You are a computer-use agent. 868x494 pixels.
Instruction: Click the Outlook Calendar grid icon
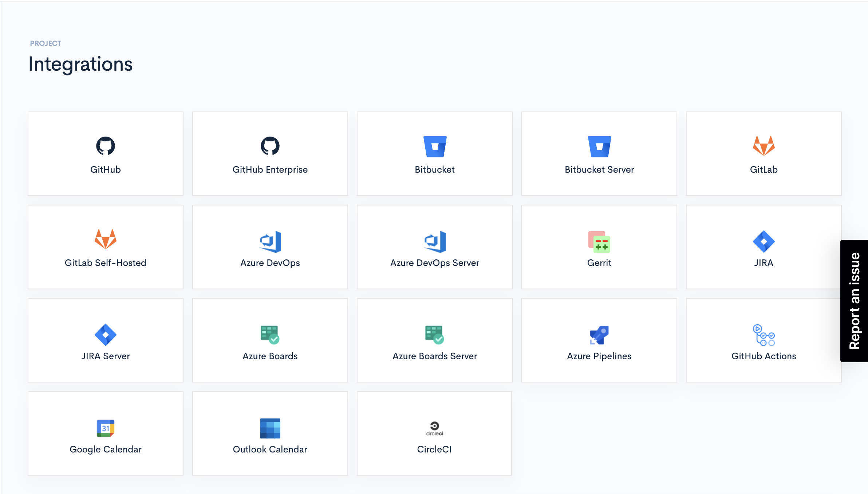coord(270,428)
